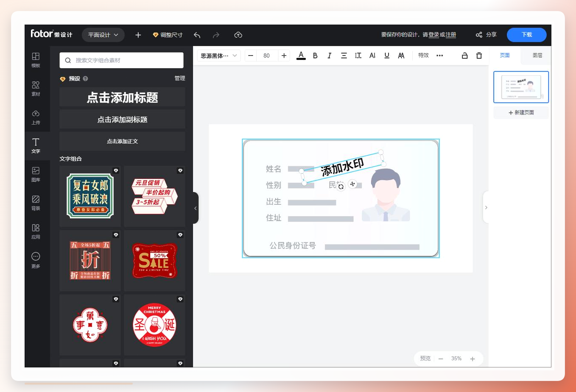Open the 素材 elements panel
The width and height of the screenshot is (576, 392).
coord(36,89)
